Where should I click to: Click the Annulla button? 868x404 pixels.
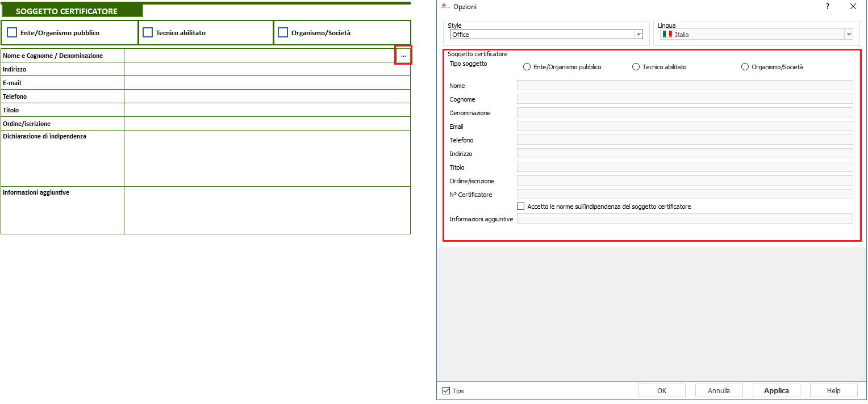pos(719,390)
